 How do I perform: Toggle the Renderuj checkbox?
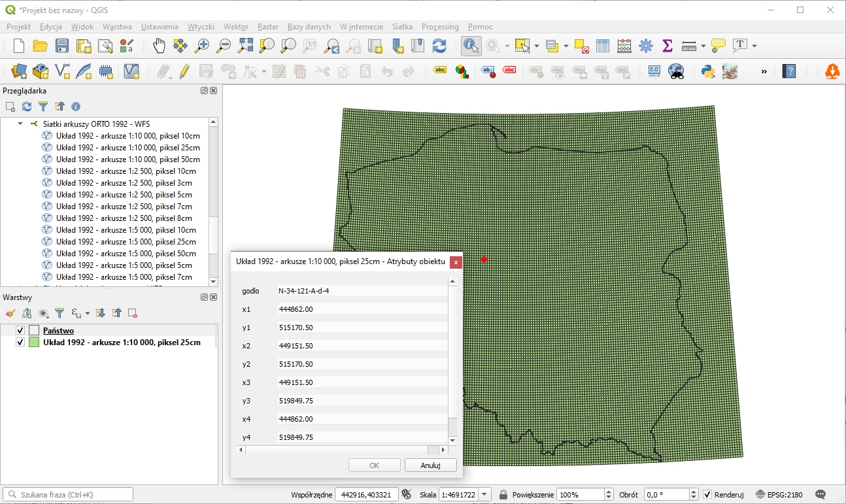[x=707, y=494]
